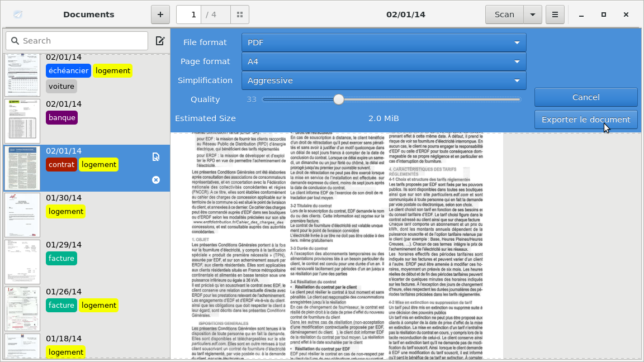This screenshot has width=644, height=362.
Task: Open the page grid overview icon
Action: [x=240, y=15]
